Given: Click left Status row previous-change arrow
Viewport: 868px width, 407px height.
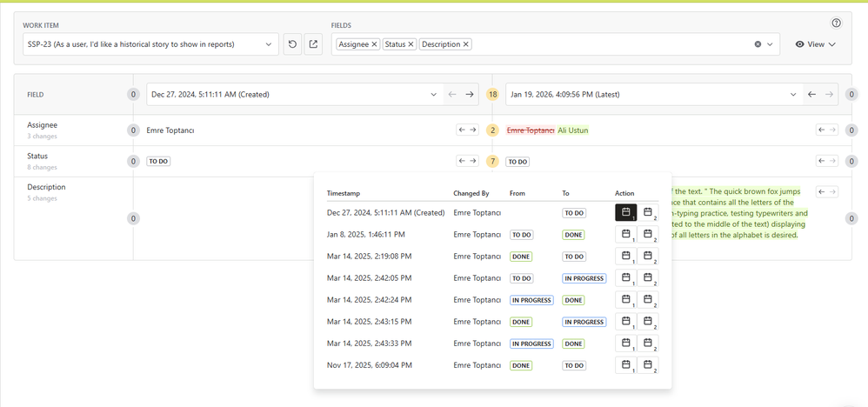Looking at the screenshot, I should (462, 161).
